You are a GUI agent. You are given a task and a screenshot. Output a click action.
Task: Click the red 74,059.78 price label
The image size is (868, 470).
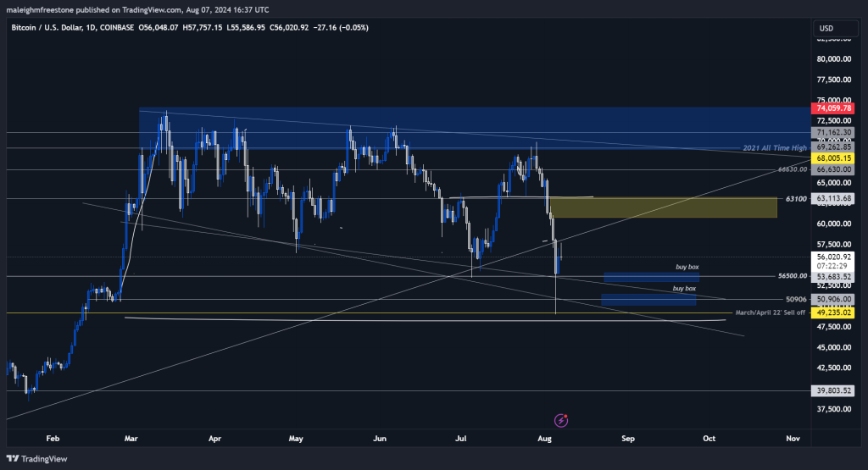(x=832, y=108)
